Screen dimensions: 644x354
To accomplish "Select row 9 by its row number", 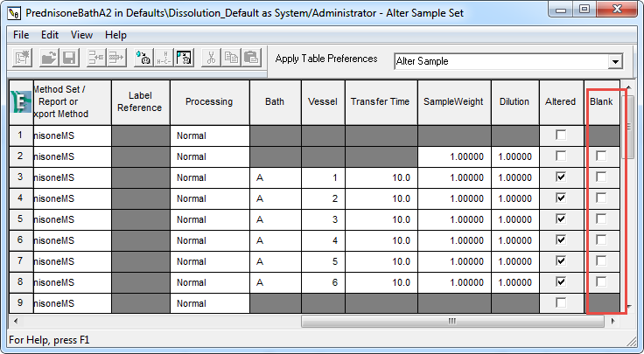I will (21, 303).
